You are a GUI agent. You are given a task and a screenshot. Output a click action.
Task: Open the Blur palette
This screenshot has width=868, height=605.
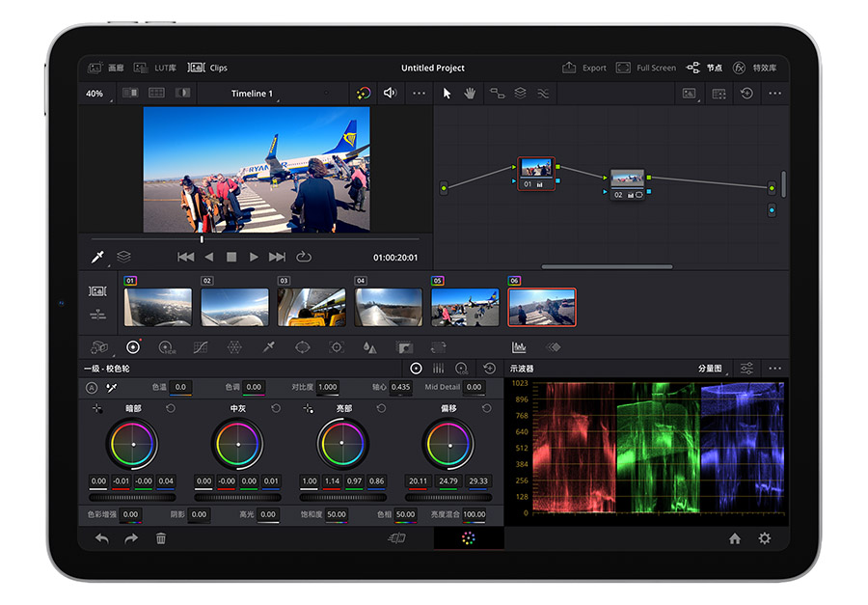click(369, 347)
